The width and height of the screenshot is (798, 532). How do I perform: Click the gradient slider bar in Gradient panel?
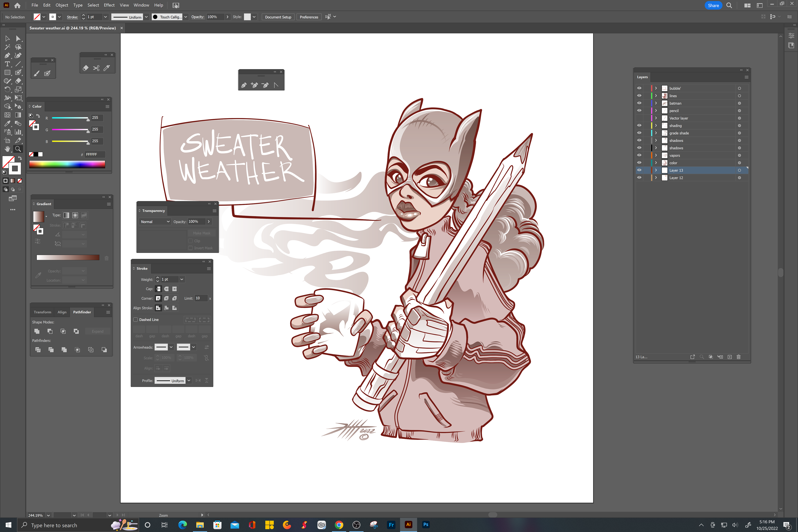coord(68,257)
